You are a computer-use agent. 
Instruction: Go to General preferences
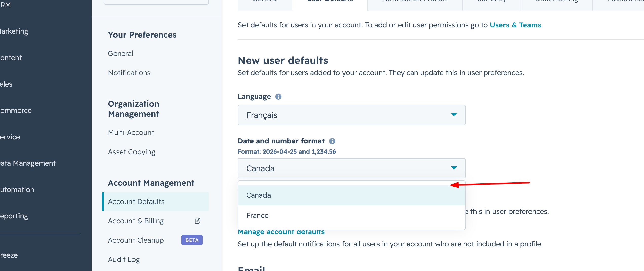point(120,53)
